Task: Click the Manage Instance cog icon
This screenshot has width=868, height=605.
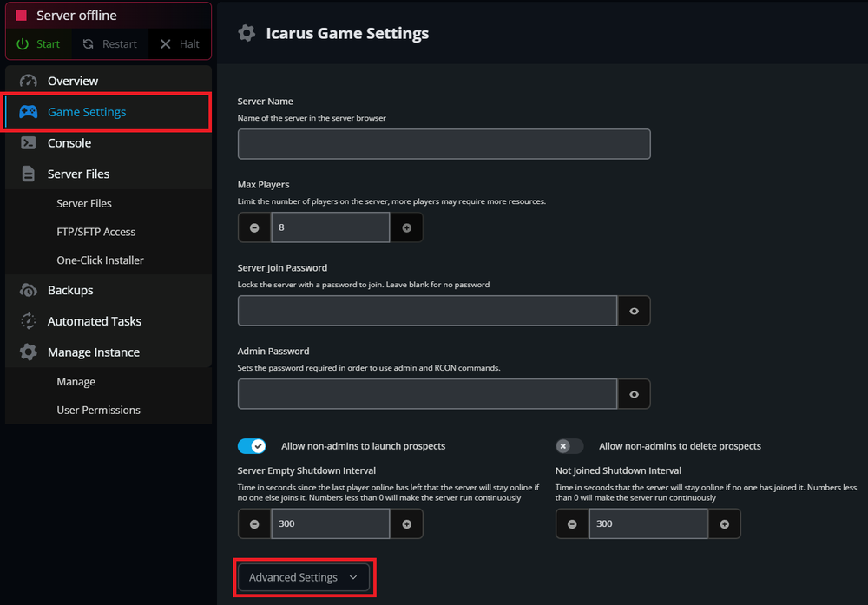Action: [x=27, y=352]
